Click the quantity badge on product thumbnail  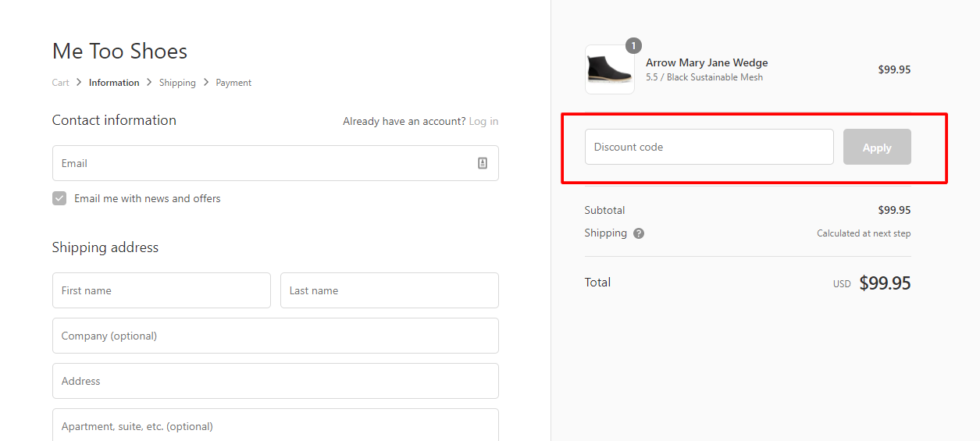point(633,46)
